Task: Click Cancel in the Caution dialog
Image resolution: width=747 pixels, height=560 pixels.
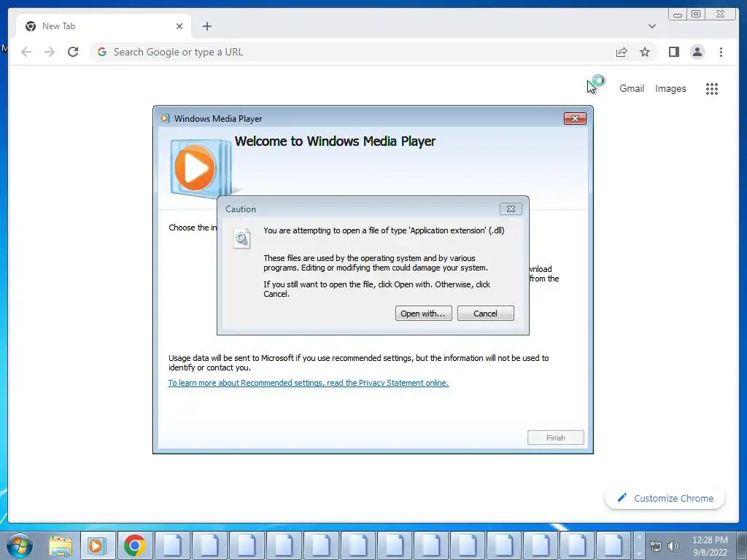Action: tap(485, 314)
